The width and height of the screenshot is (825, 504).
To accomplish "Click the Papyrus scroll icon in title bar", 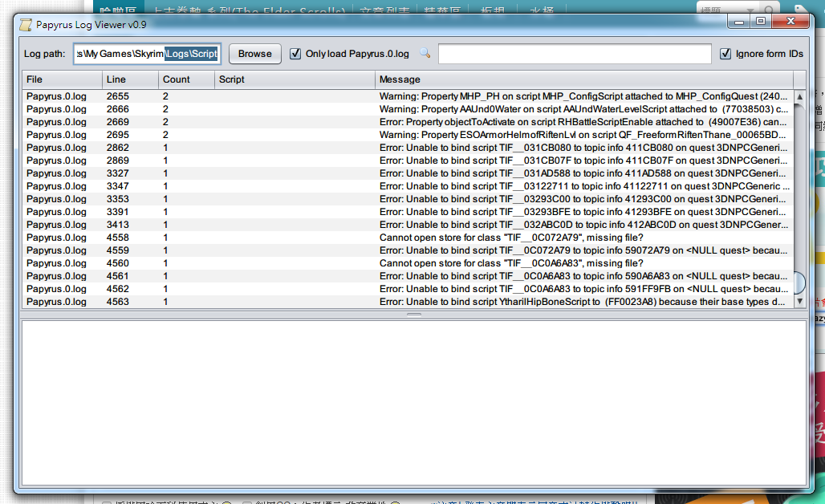I will [x=26, y=24].
